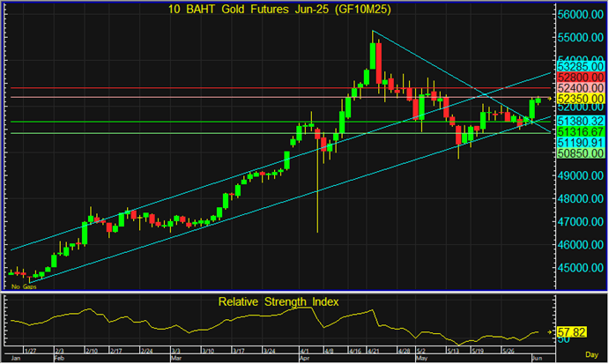Click the 51190.91 price label
Image resolution: width=609 pixels, height=364 pixels.
click(580, 142)
